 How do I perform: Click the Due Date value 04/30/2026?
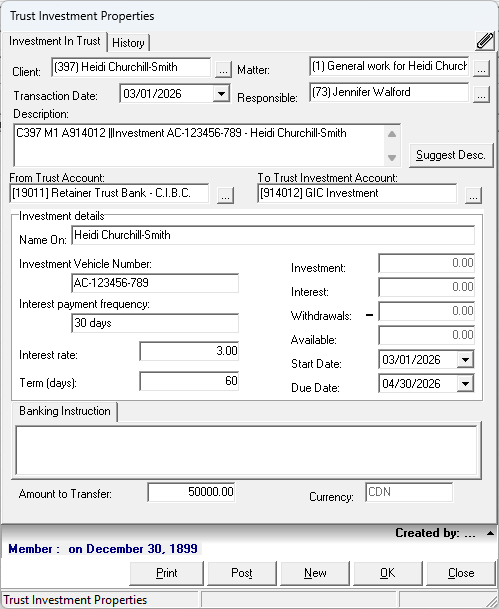tap(411, 384)
